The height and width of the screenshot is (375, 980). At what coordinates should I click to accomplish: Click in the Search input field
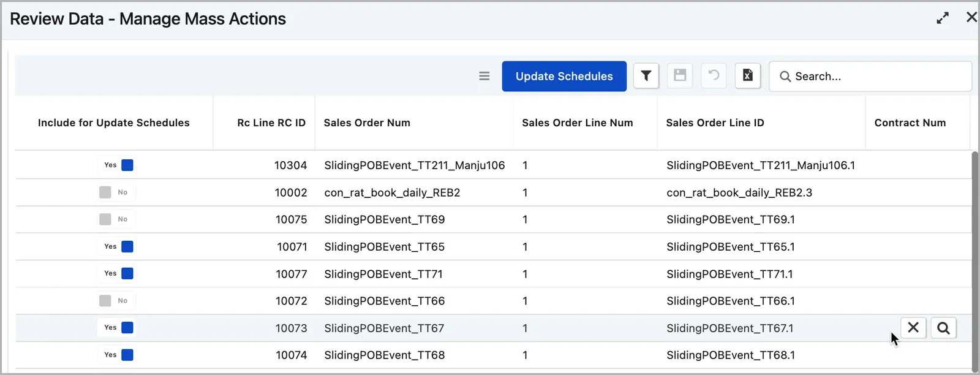tap(870, 76)
